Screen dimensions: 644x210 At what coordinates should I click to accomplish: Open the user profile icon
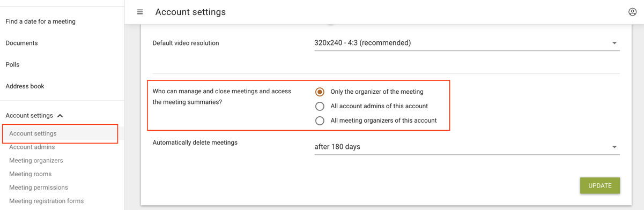[x=632, y=12]
